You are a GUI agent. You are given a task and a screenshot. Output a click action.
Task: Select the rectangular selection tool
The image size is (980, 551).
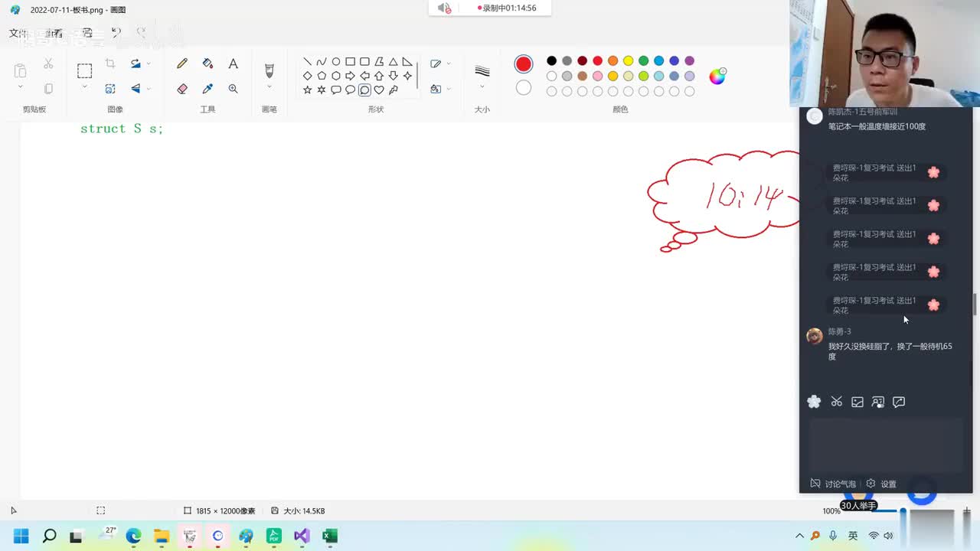point(84,71)
